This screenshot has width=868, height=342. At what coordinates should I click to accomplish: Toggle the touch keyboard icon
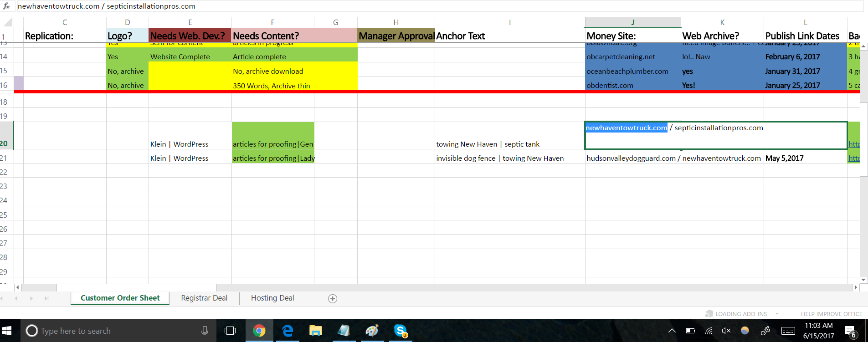788,331
